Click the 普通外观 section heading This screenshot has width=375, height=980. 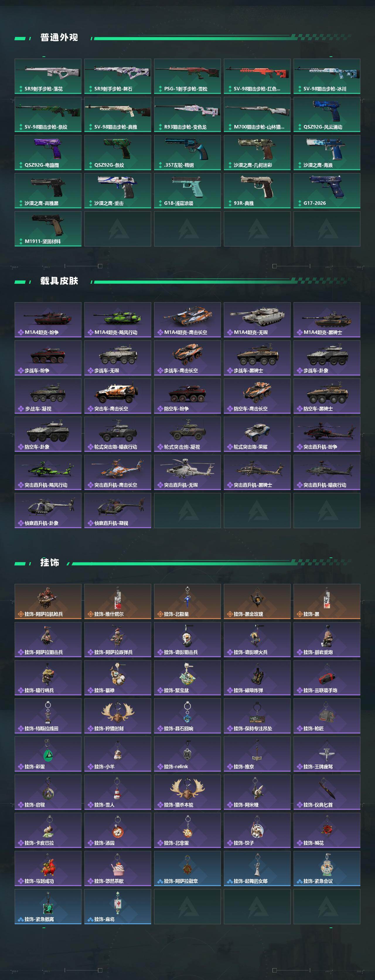click(x=59, y=37)
